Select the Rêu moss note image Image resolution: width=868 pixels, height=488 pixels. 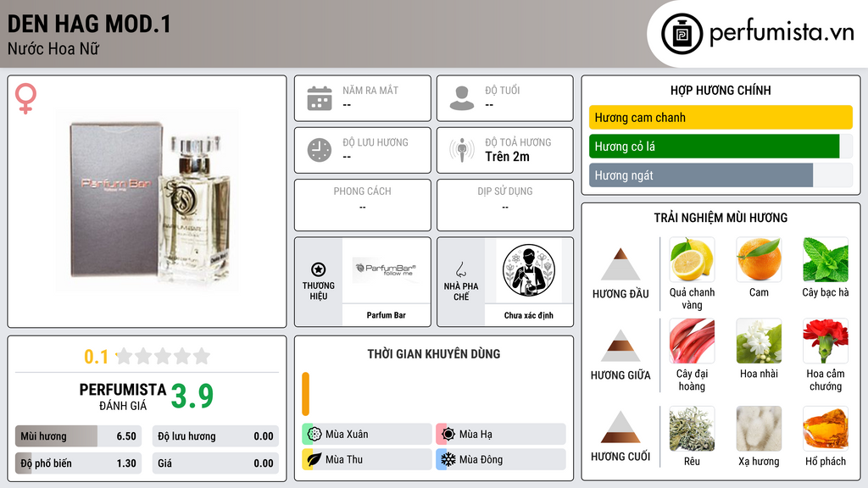692,429
